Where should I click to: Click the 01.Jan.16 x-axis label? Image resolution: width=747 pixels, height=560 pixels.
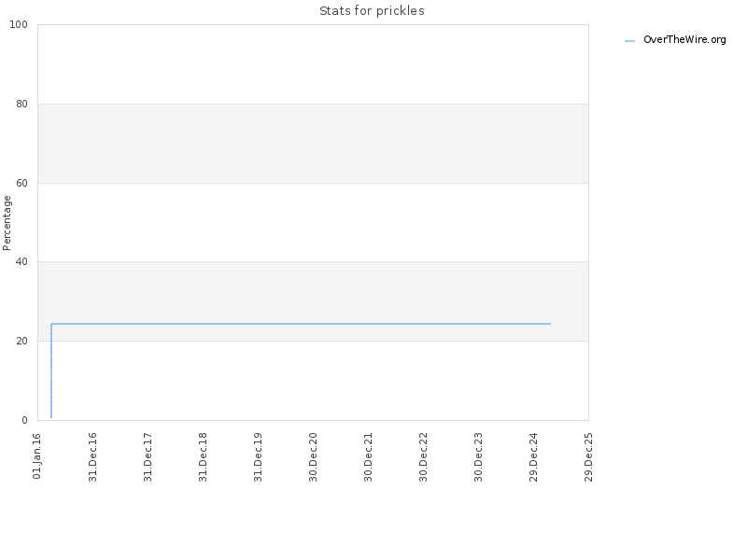(x=37, y=455)
